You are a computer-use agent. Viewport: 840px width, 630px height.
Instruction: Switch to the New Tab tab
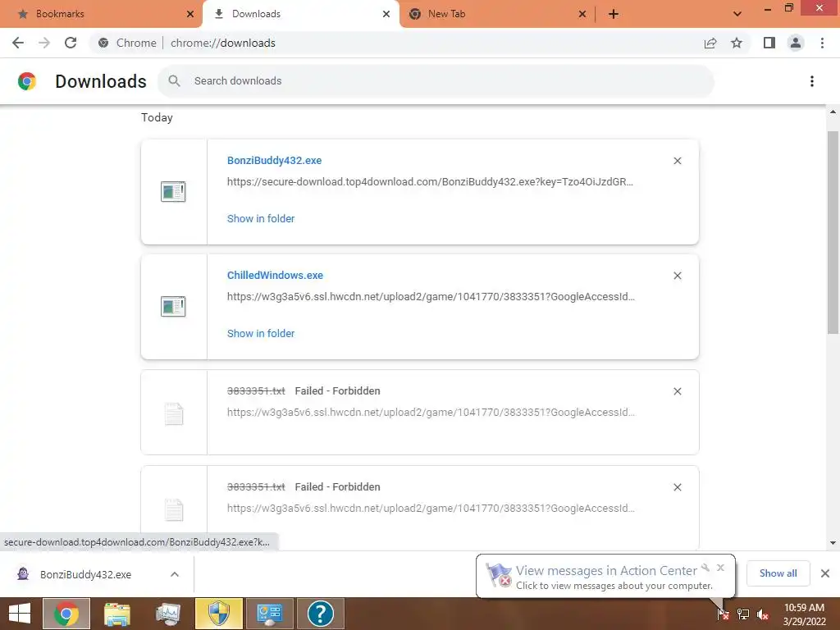(495, 14)
